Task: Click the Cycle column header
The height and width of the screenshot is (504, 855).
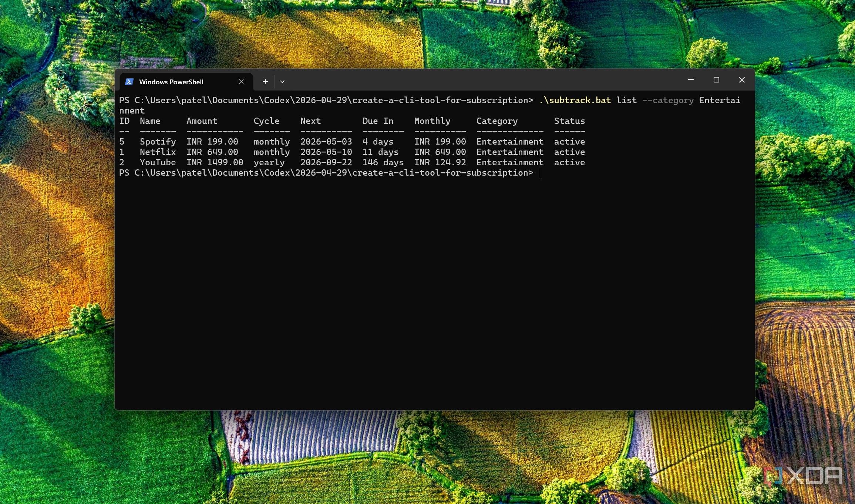Action: pyautogui.click(x=267, y=121)
